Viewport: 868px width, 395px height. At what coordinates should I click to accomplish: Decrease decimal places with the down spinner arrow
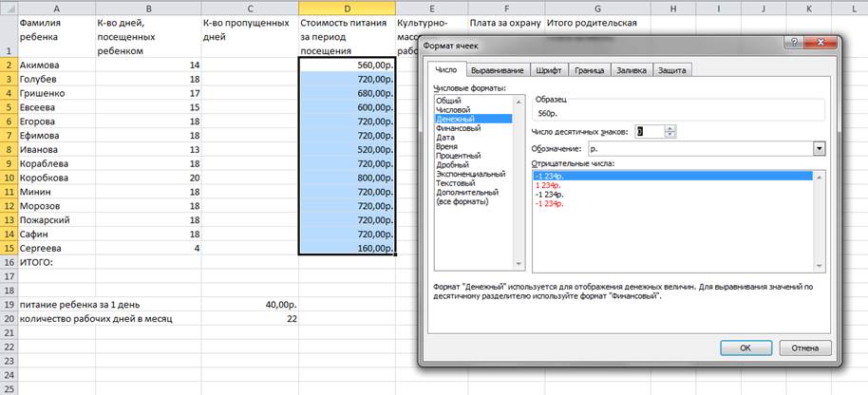pos(670,135)
